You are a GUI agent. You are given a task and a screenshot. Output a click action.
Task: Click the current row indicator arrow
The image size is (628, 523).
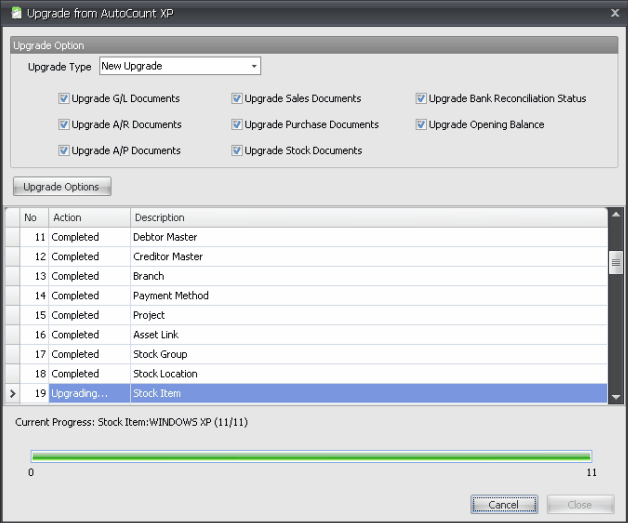pyautogui.click(x=12, y=394)
